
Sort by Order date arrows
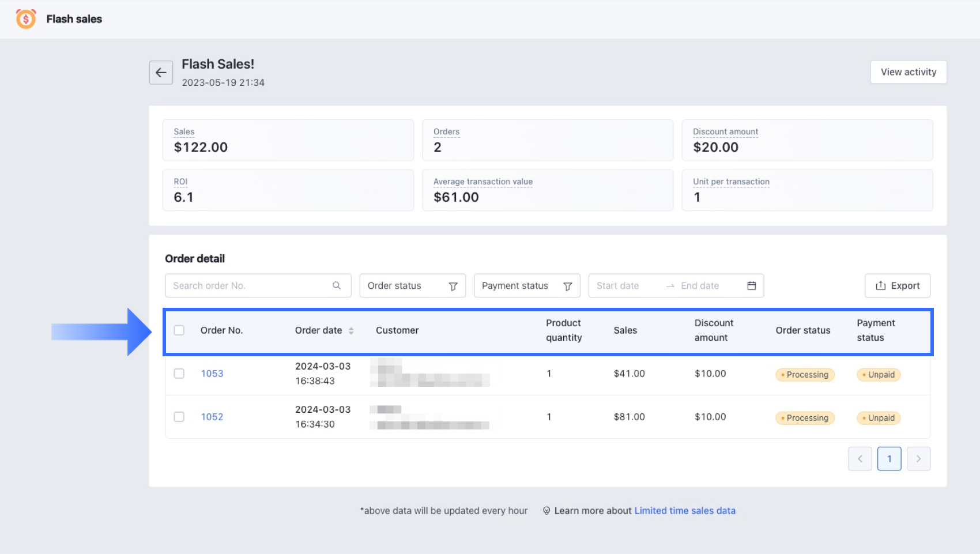(351, 331)
